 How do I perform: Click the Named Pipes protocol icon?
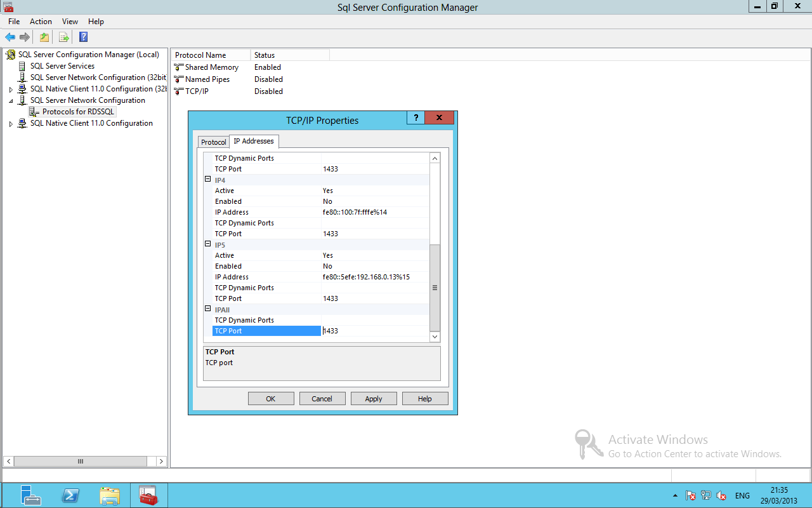click(x=178, y=79)
